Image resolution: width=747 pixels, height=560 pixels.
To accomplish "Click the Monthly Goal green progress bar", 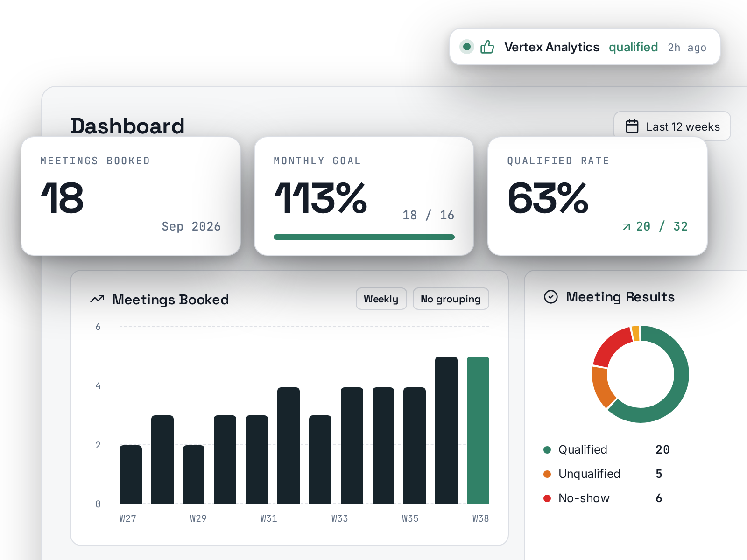I will click(x=364, y=237).
